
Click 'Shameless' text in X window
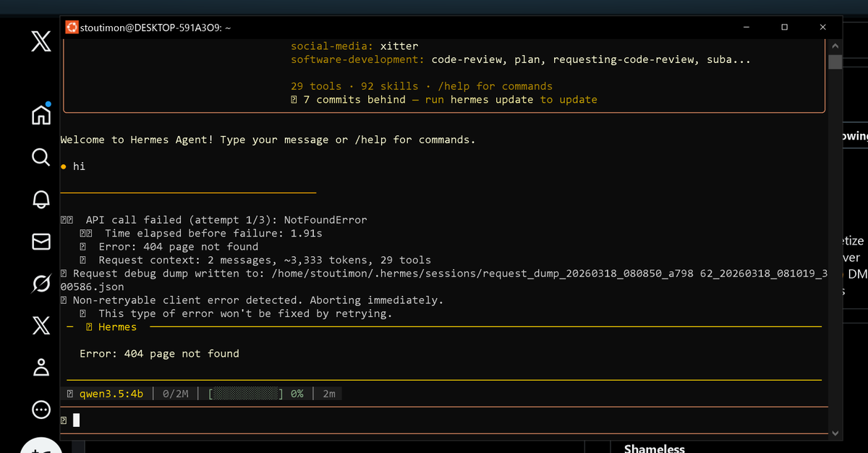[654, 449]
